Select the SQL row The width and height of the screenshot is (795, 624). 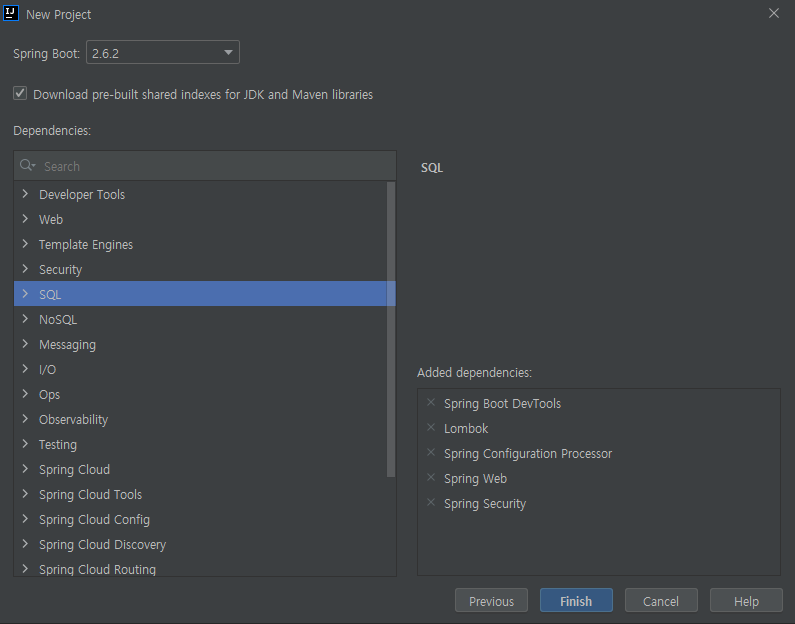(x=204, y=294)
